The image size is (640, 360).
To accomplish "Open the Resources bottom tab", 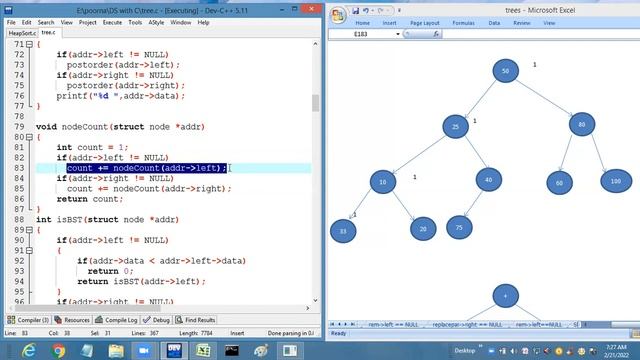I will pyautogui.click(x=72, y=320).
